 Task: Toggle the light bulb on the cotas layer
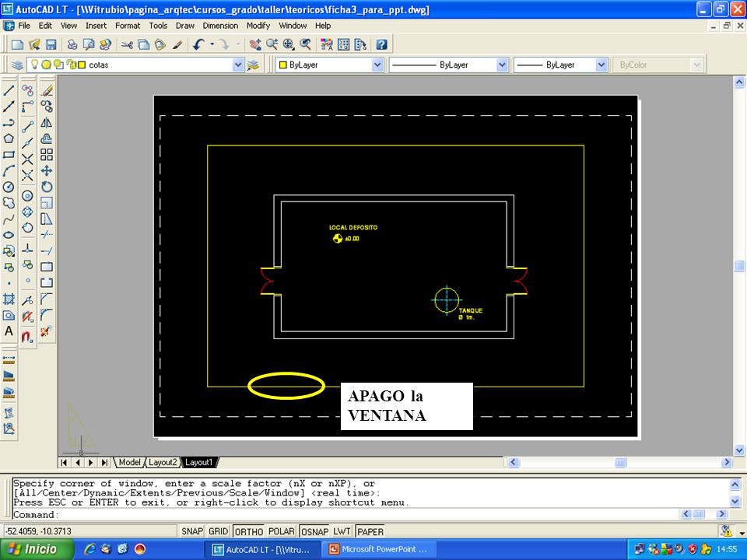(34, 65)
